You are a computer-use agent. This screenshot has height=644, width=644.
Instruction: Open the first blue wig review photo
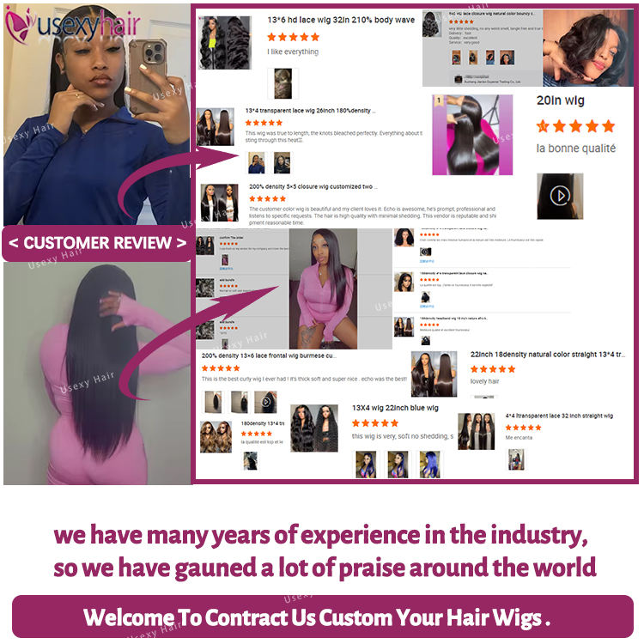(x=366, y=464)
